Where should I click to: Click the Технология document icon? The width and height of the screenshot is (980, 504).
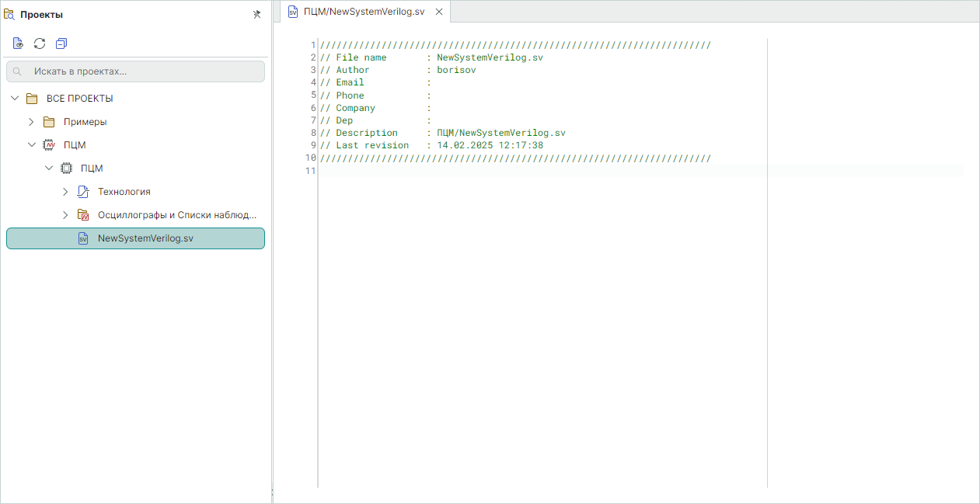(x=83, y=192)
